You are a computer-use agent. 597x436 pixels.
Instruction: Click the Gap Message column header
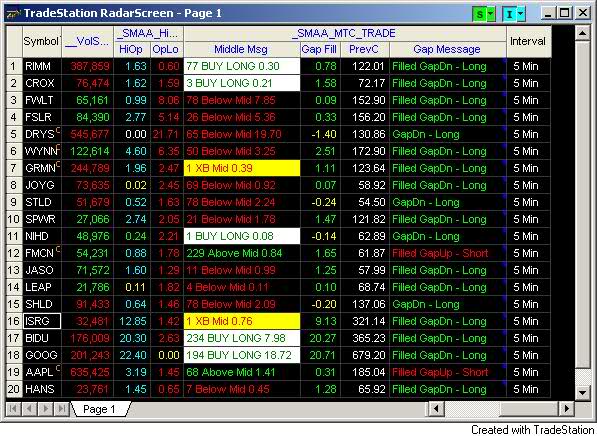448,50
